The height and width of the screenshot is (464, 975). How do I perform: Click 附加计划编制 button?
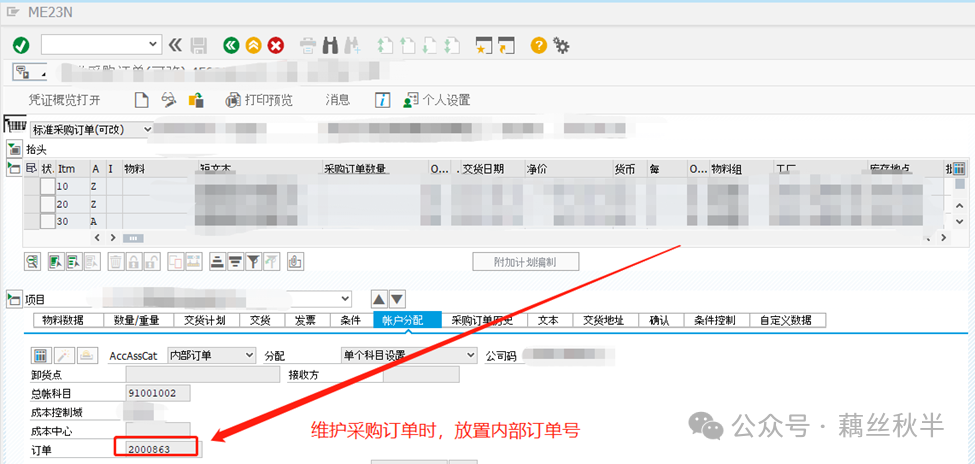[525, 262]
